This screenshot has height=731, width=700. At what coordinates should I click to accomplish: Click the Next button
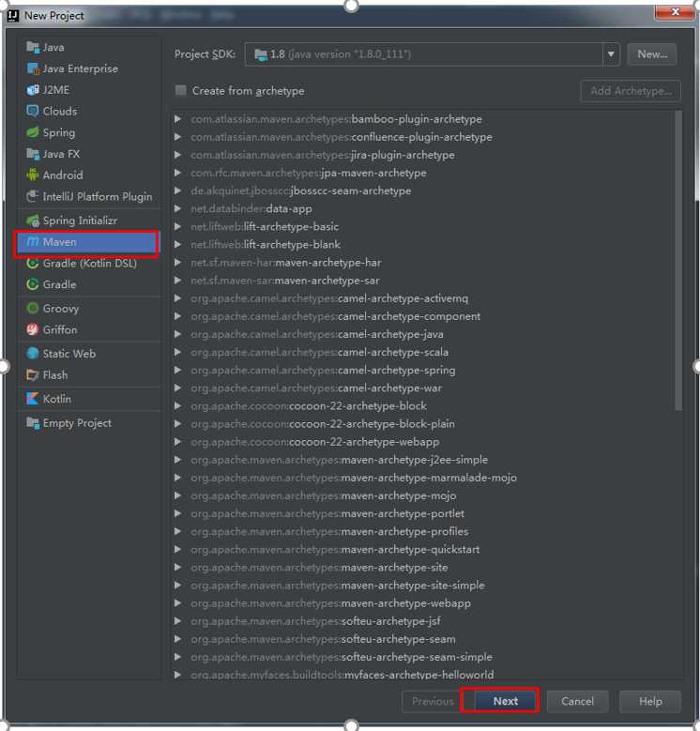(x=506, y=701)
